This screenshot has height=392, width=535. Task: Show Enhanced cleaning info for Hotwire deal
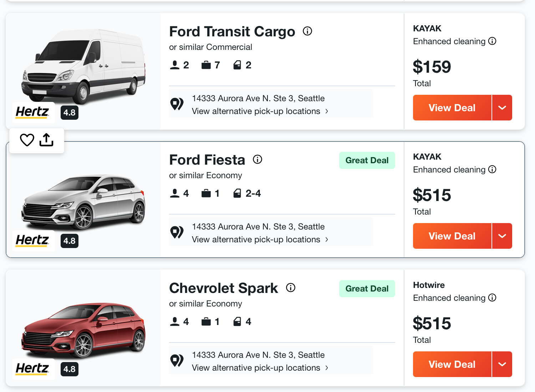coord(492,298)
